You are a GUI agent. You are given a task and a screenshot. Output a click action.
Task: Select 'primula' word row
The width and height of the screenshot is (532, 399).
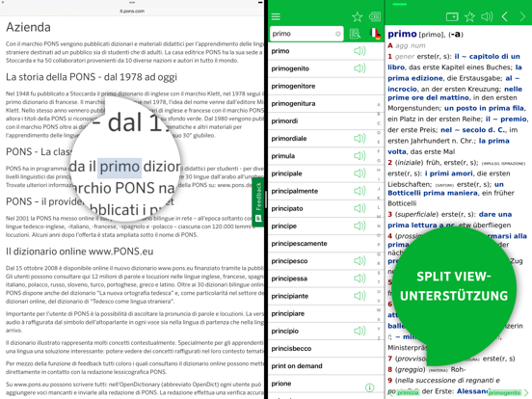(326, 156)
